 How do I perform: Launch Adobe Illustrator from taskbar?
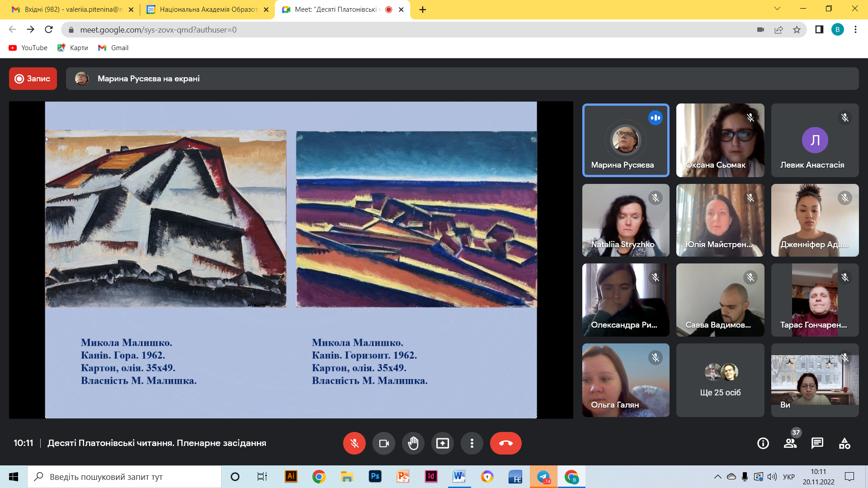click(291, 477)
